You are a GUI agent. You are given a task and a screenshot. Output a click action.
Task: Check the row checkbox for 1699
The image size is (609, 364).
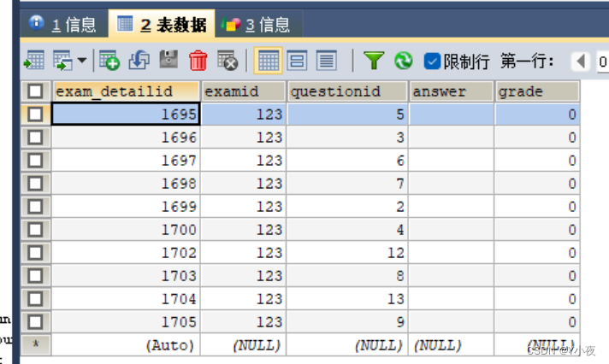35,207
